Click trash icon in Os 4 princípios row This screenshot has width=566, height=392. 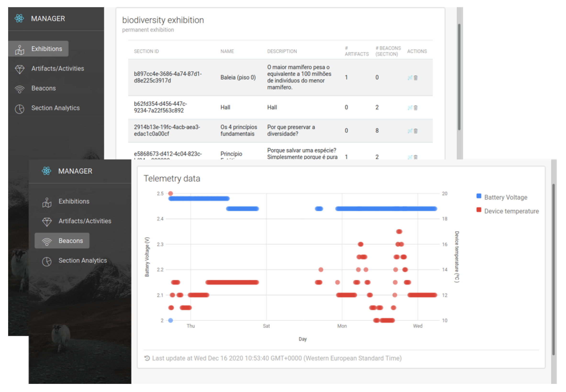(x=415, y=131)
